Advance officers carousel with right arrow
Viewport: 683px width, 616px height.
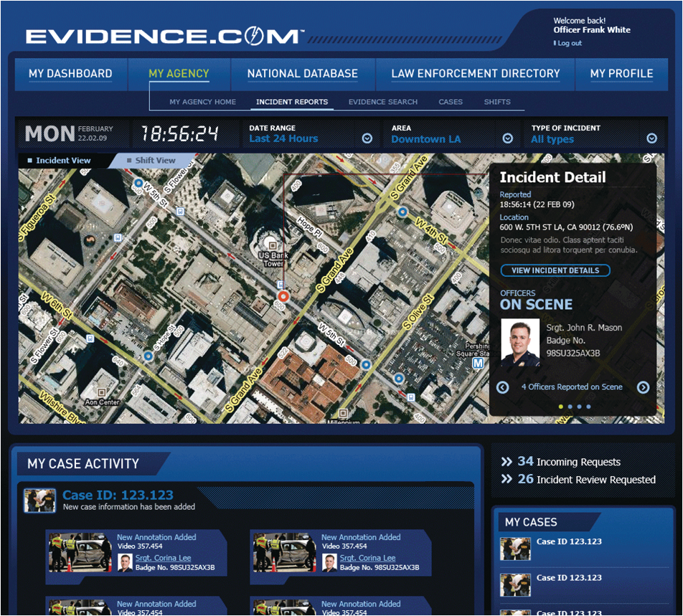tap(644, 387)
